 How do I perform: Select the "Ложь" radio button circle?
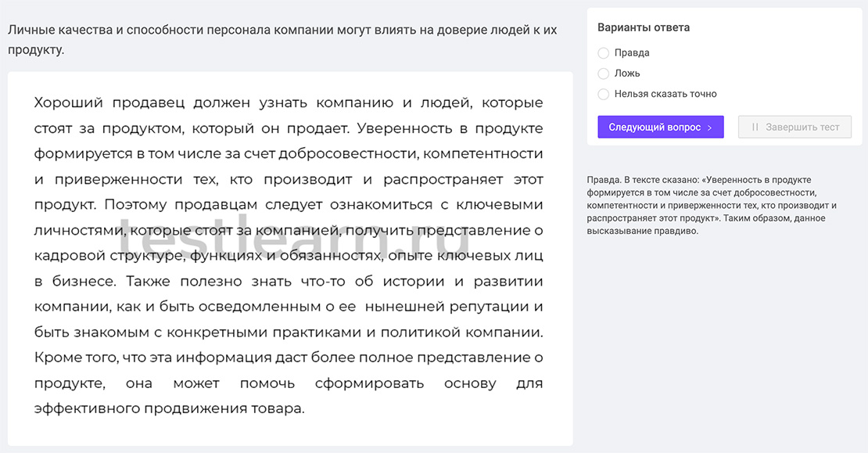pyautogui.click(x=603, y=74)
